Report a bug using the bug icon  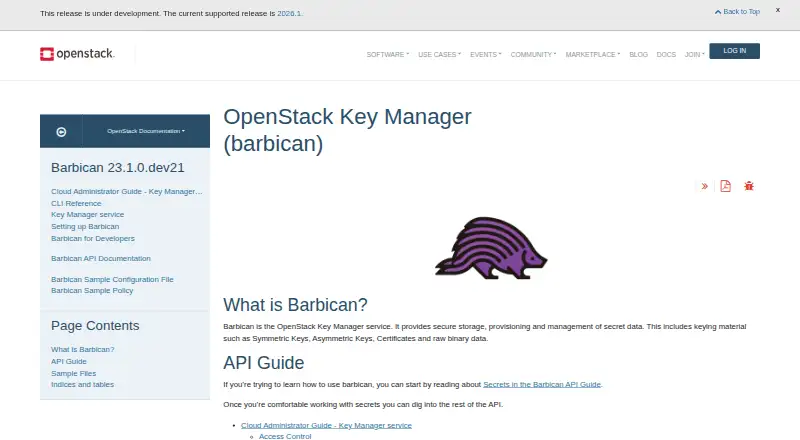(x=748, y=186)
